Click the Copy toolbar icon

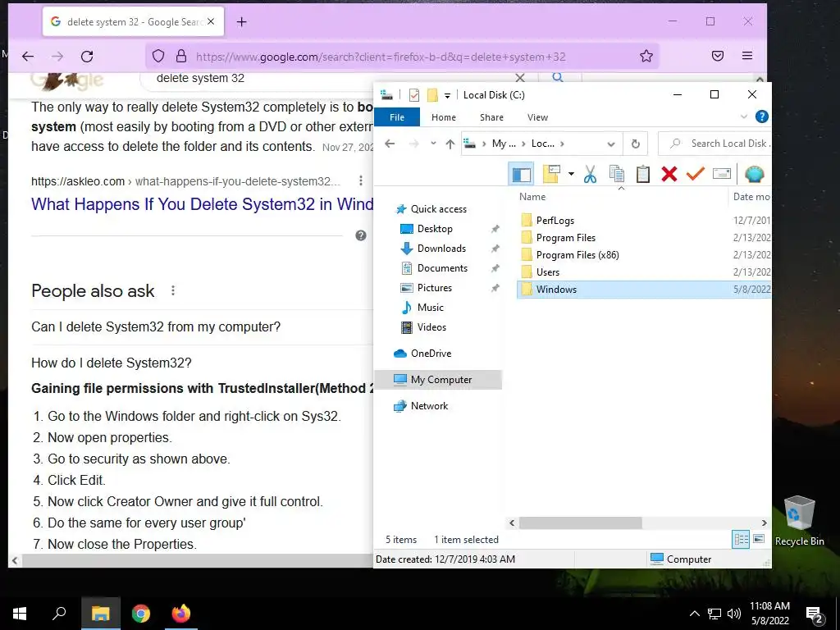click(x=617, y=174)
